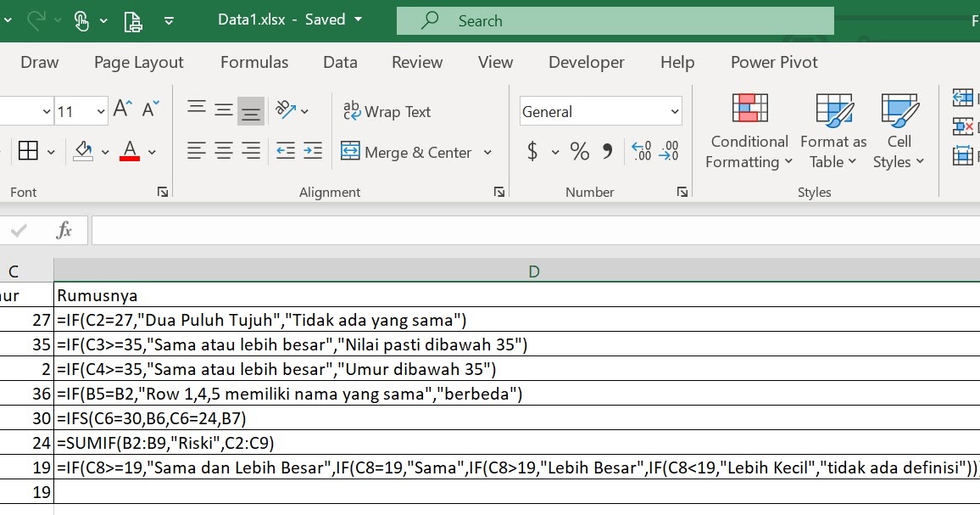Open the Power Pivot tab
This screenshot has width=980, height=515.
[772, 62]
